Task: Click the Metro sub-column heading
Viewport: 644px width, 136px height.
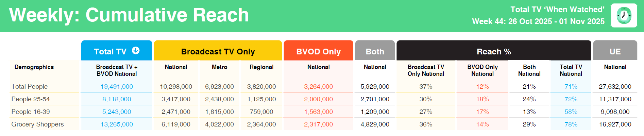Action: [219, 67]
